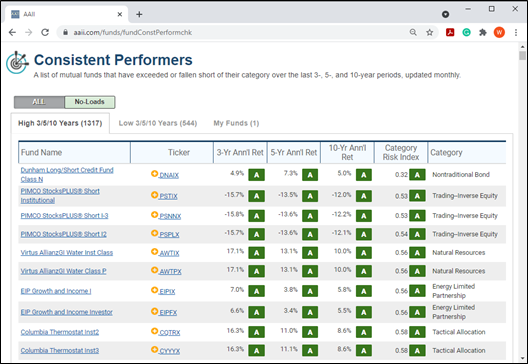Open the green Grammarly extension icon
This screenshot has height=364, width=528.
point(466,32)
